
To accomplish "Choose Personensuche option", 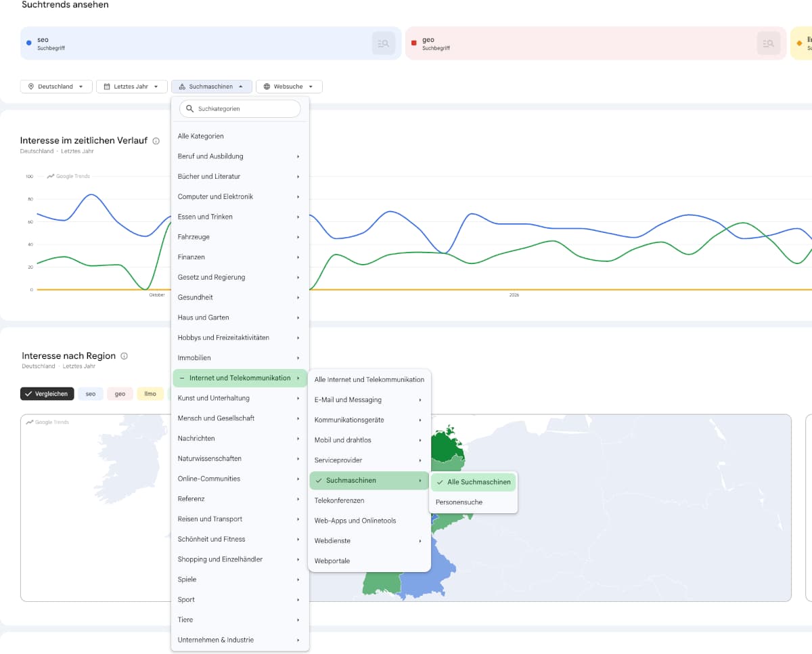I will 474,502.
